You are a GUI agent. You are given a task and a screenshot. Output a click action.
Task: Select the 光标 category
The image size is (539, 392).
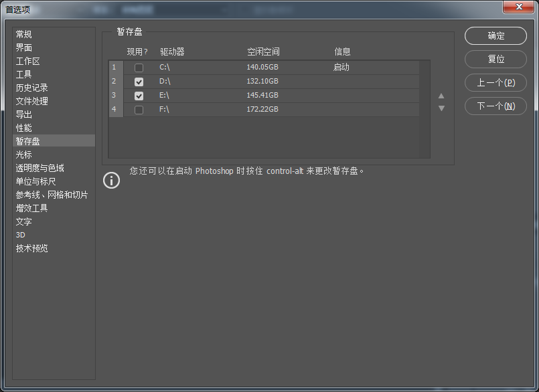pos(54,155)
